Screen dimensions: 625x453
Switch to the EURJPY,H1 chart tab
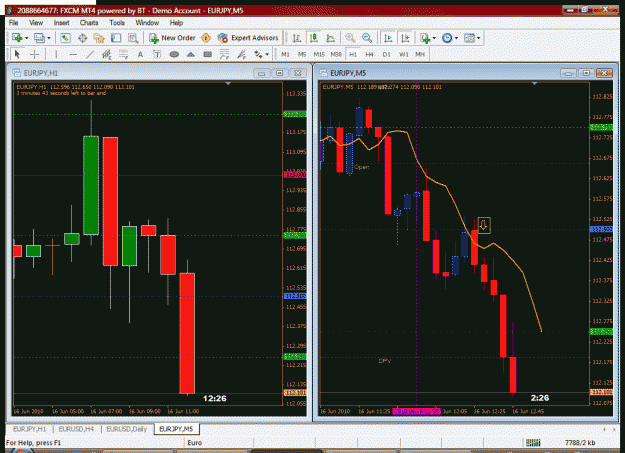(29, 429)
